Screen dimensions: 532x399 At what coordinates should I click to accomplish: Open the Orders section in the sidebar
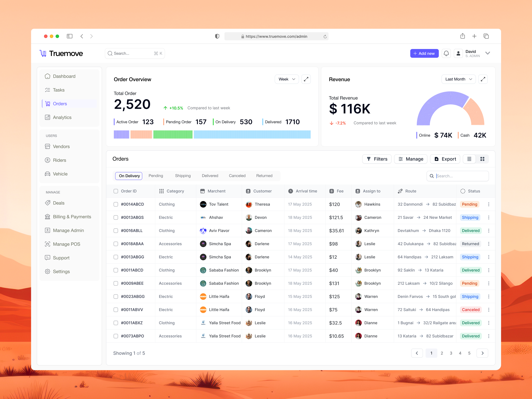(x=60, y=103)
